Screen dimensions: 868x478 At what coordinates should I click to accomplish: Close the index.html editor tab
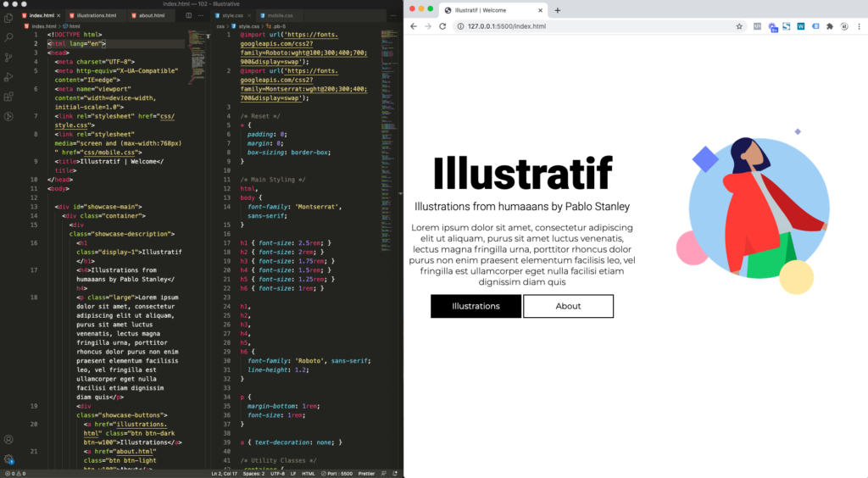(x=58, y=15)
